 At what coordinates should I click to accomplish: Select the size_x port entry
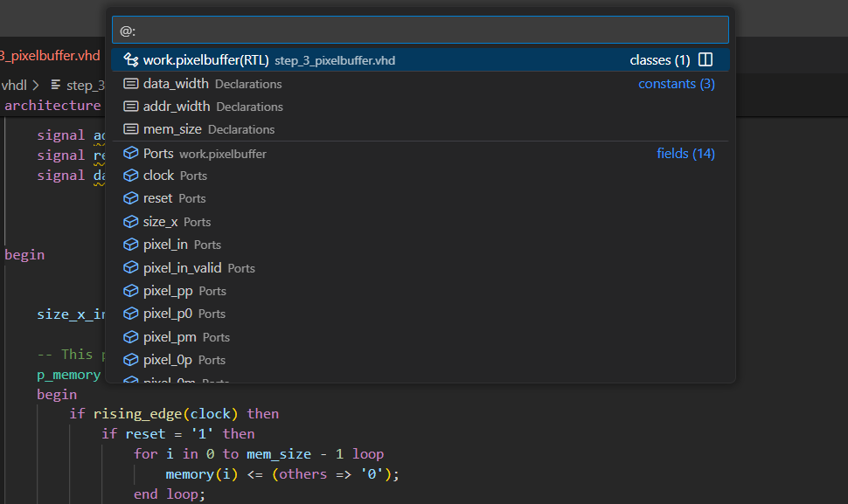click(x=160, y=222)
